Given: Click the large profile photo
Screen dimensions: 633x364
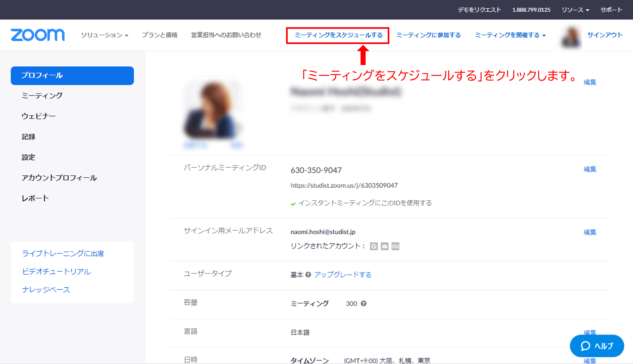Looking at the screenshot, I should click(213, 109).
